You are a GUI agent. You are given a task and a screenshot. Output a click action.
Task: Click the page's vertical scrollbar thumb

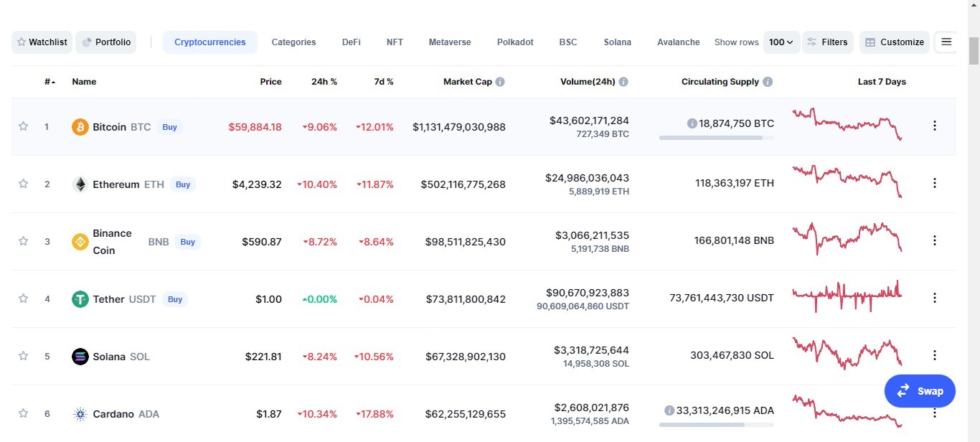point(974,50)
